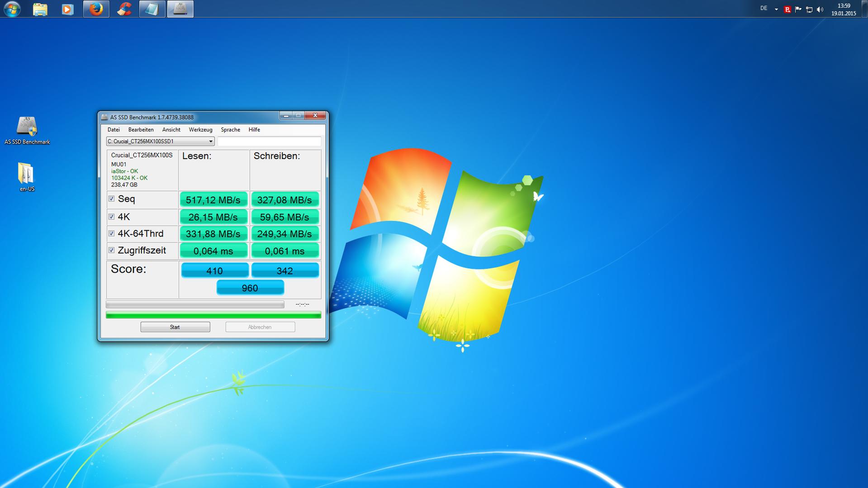Click the write access time 0,061 ms
Viewport: 868px width, 488px height.
tap(285, 251)
